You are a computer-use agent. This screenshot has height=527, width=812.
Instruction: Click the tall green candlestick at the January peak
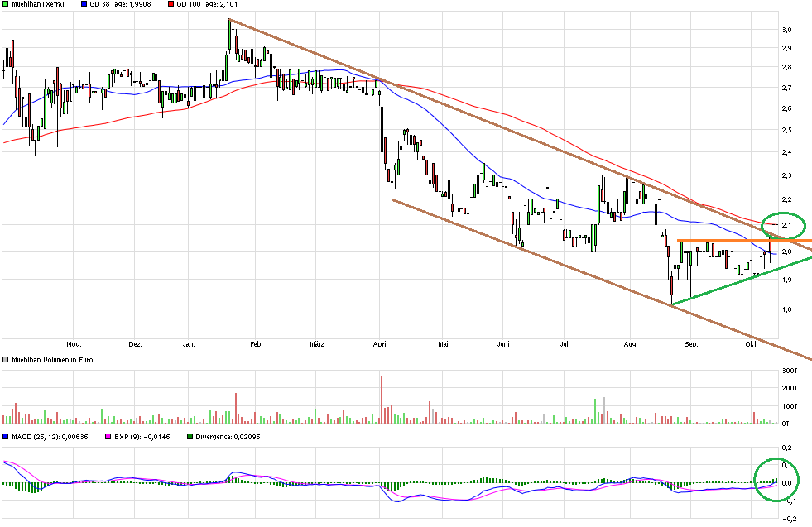tap(229, 36)
